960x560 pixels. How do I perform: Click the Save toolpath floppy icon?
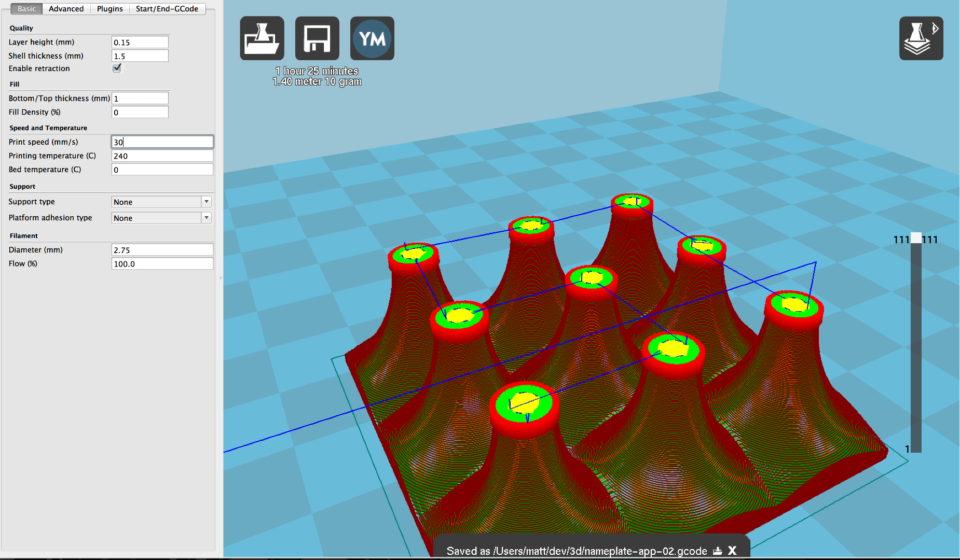coord(317,38)
